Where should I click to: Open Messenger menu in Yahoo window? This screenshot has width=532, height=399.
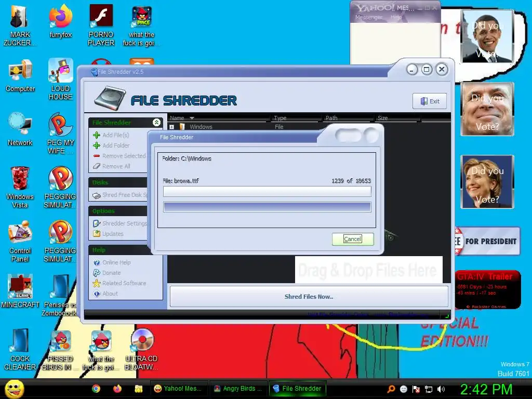click(369, 17)
